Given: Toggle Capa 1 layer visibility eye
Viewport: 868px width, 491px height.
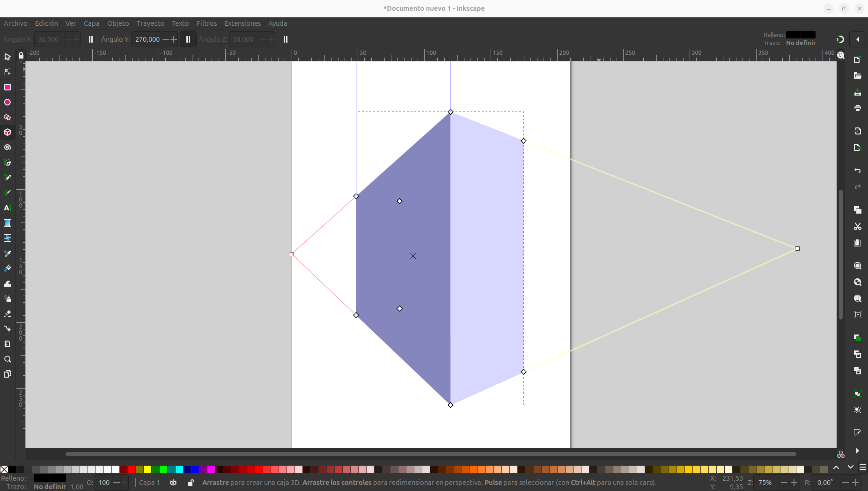Looking at the screenshot, I should pyautogui.click(x=173, y=483).
